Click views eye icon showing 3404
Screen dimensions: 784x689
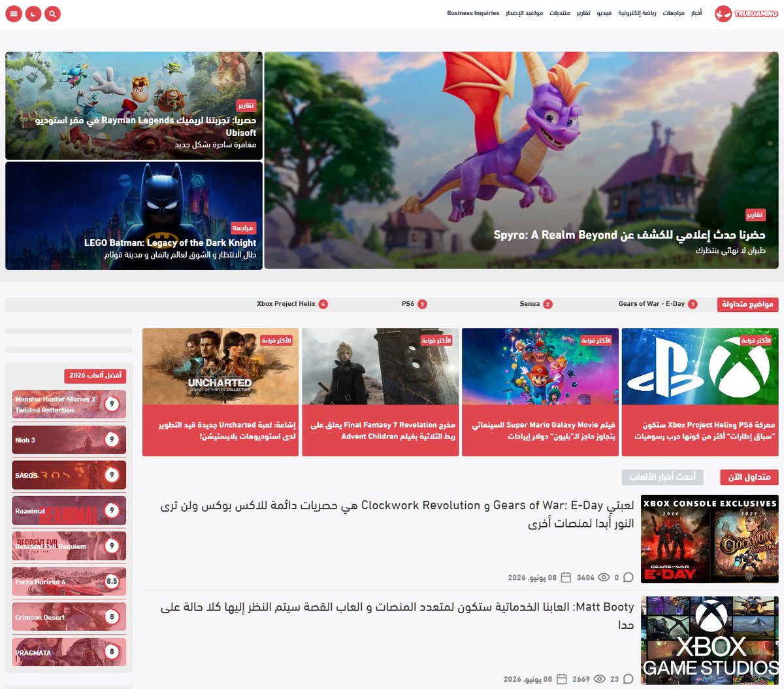604,577
